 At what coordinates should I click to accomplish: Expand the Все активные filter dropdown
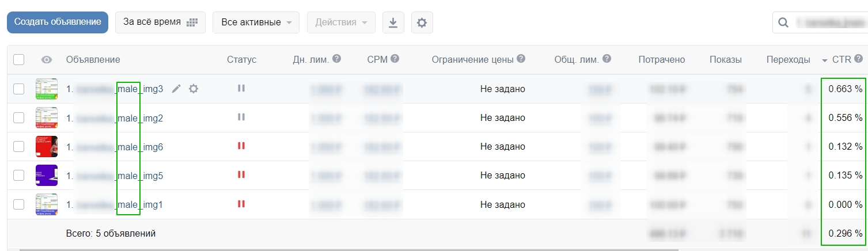[256, 22]
